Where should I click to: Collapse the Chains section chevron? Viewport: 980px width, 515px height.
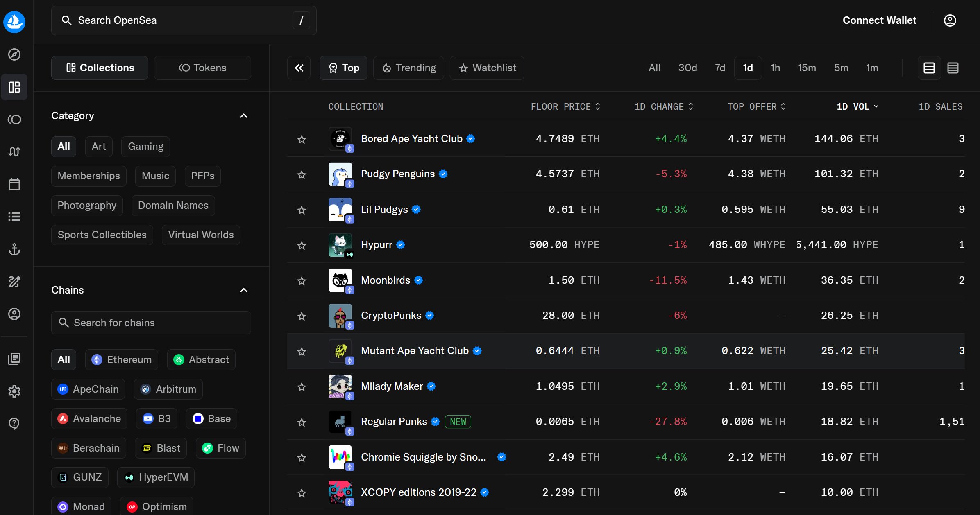[243, 290]
